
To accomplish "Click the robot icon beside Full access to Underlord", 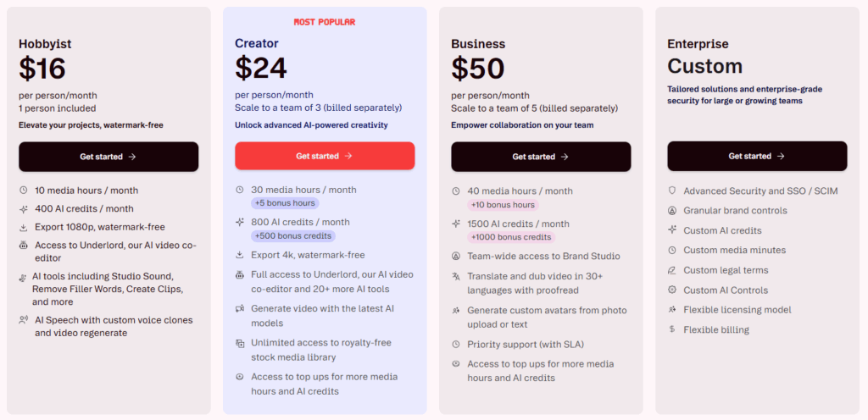I will pos(240,275).
